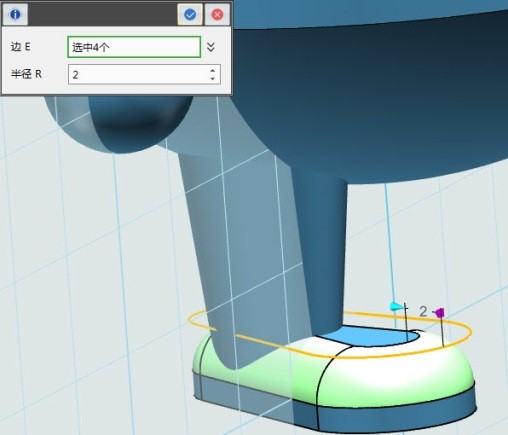The height and width of the screenshot is (435, 508).
Task: Click the magenta handle near dimension
Action: 440,313
